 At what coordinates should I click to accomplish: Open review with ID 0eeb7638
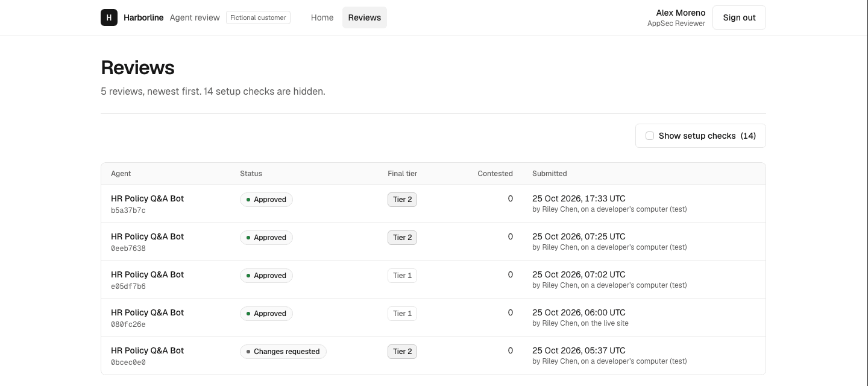click(x=433, y=242)
